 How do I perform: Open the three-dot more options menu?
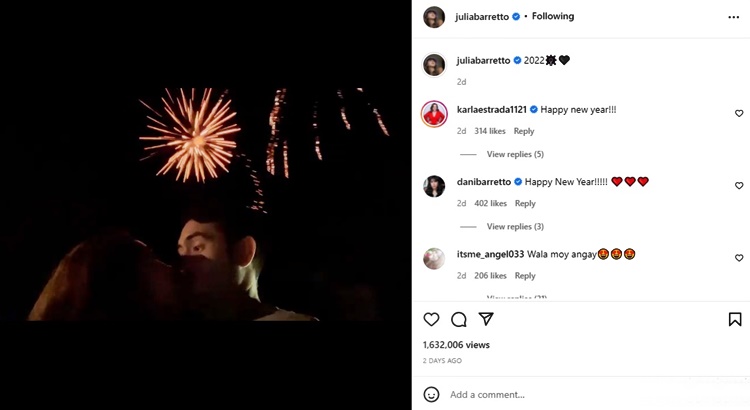point(734,17)
